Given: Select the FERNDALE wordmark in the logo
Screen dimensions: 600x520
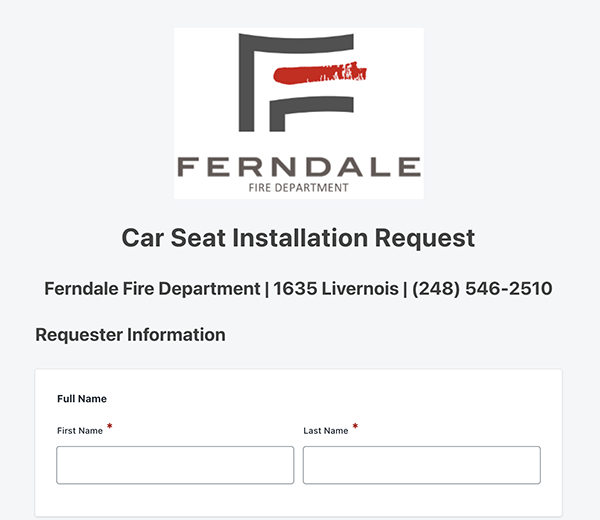Looking at the screenshot, I should (x=299, y=166).
